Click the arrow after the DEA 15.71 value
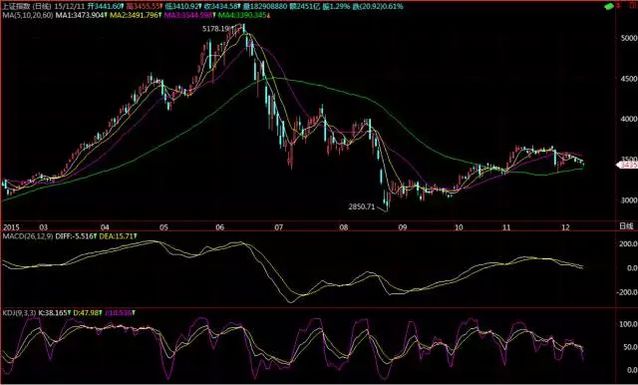The height and width of the screenshot is (385, 638). tap(135, 236)
